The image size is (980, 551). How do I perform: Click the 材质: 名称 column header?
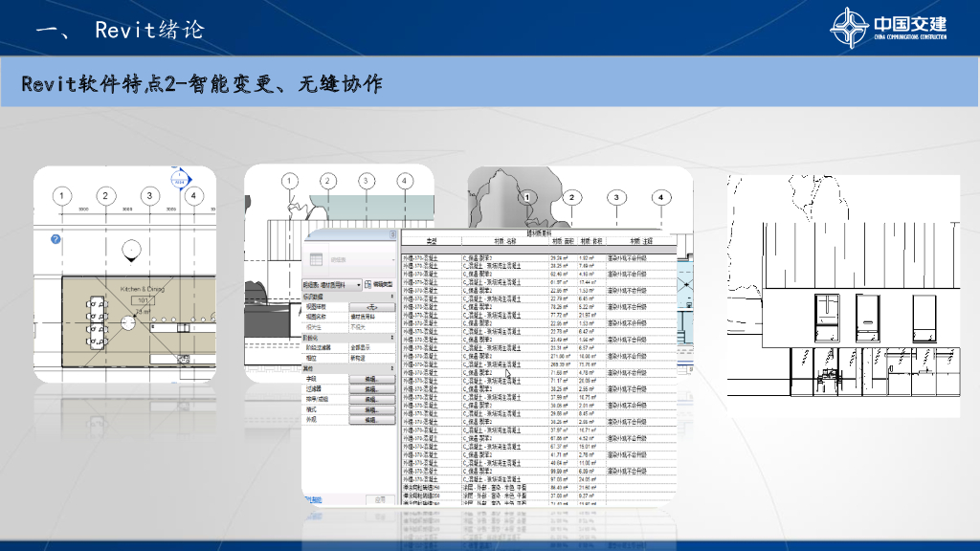coord(505,241)
